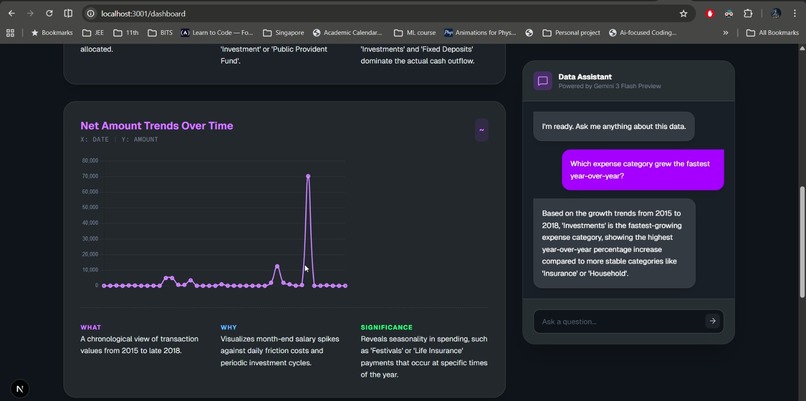Open the 11th bookmarks folder
The image size is (806, 401).
point(126,33)
